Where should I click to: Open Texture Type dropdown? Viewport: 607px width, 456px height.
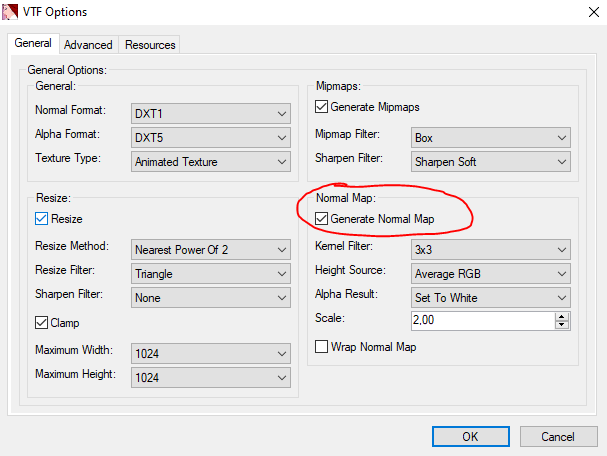pos(211,161)
